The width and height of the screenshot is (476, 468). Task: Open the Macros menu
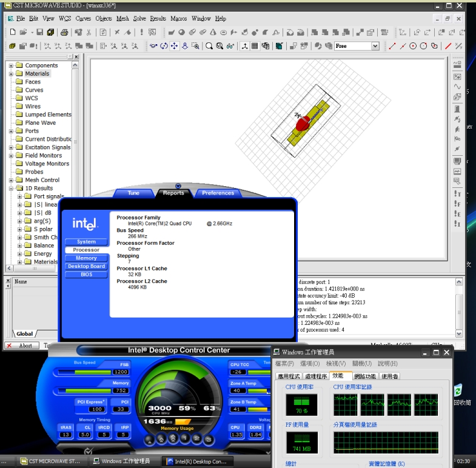(178, 19)
